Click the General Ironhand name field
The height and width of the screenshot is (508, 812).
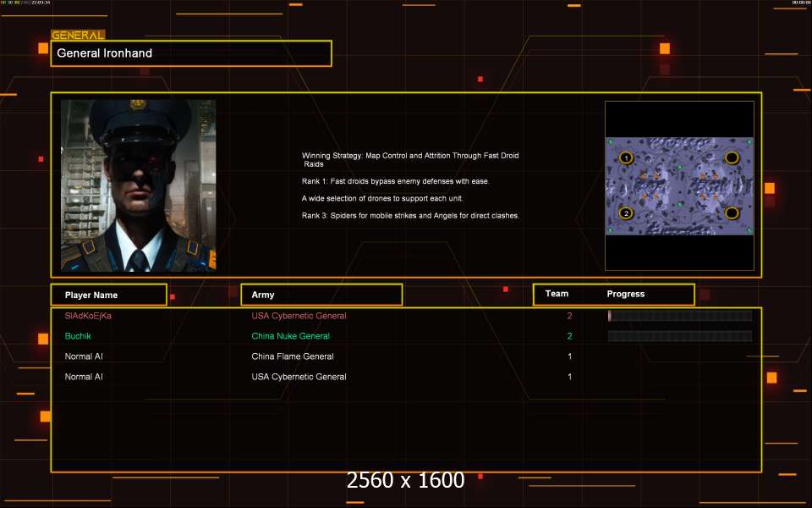coord(191,53)
